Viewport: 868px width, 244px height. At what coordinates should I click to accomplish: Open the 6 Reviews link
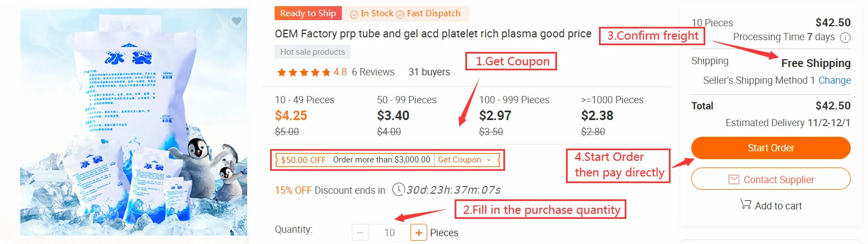point(373,72)
